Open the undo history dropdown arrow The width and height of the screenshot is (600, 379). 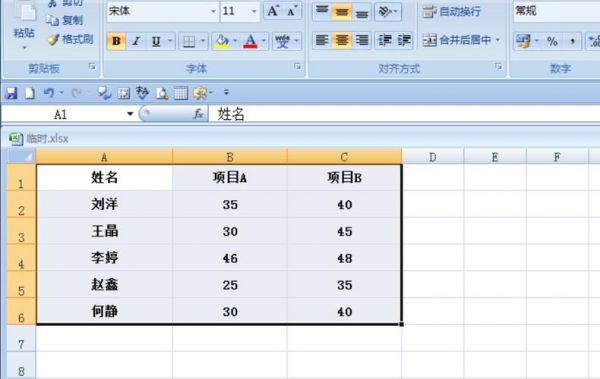pyautogui.click(x=61, y=93)
